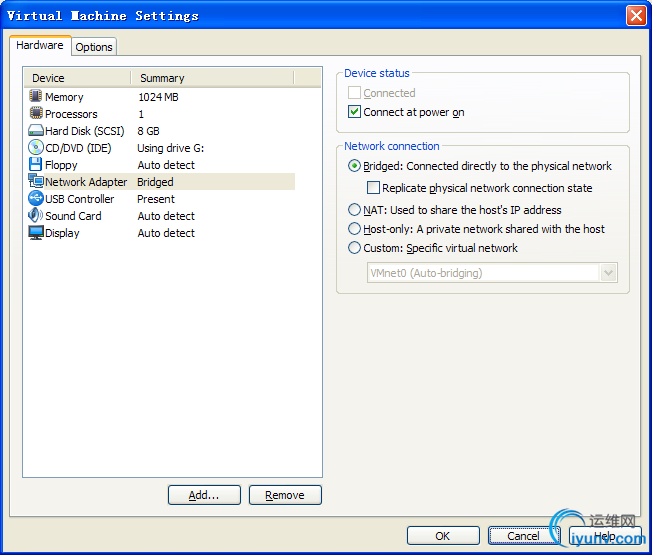Click the USB Controller icon
Screen dimensions: 652x555
[36, 198]
